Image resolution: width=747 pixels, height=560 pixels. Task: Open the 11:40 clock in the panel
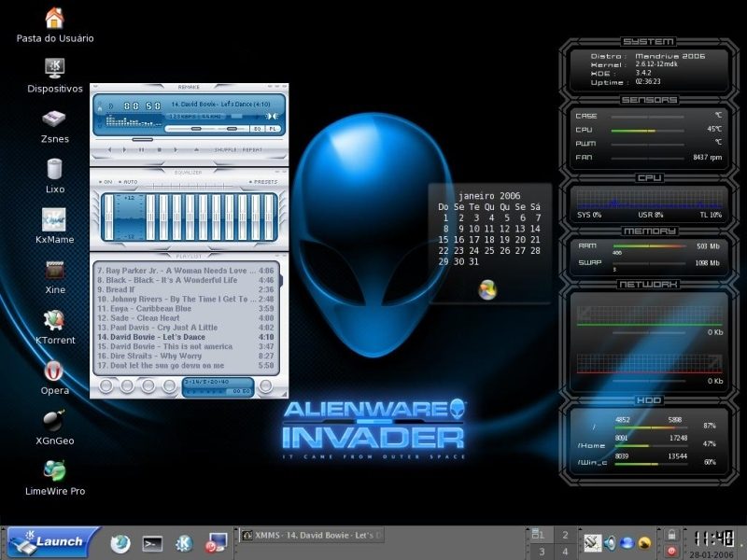click(712, 539)
